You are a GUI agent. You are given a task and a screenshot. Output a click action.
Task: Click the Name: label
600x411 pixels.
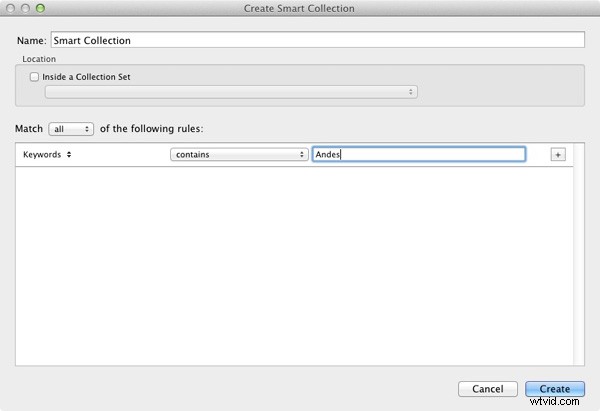pos(31,41)
